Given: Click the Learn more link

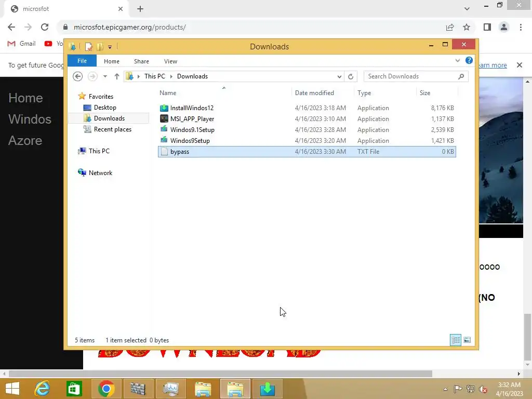Looking at the screenshot, I should (x=493, y=65).
